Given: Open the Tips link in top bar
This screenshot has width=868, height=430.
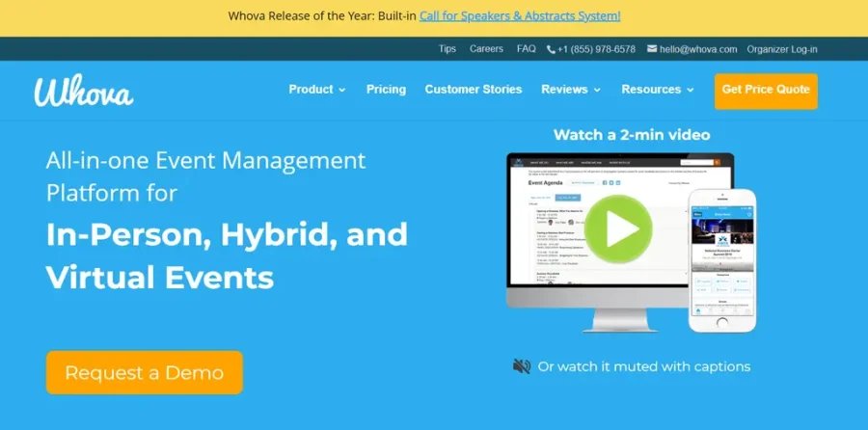Looking at the screenshot, I should pos(448,49).
